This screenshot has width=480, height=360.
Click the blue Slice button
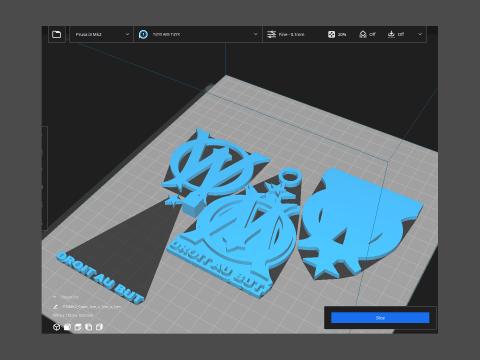coord(380,318)
